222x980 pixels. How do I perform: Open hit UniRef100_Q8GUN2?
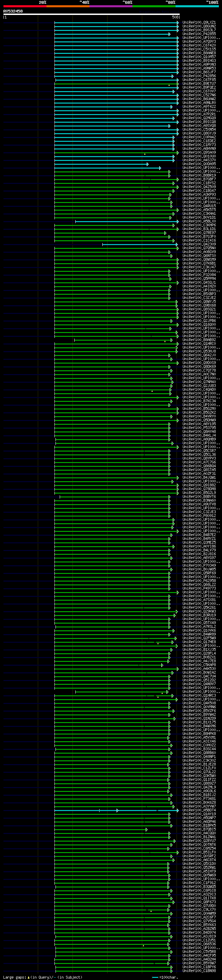[199, 26]
